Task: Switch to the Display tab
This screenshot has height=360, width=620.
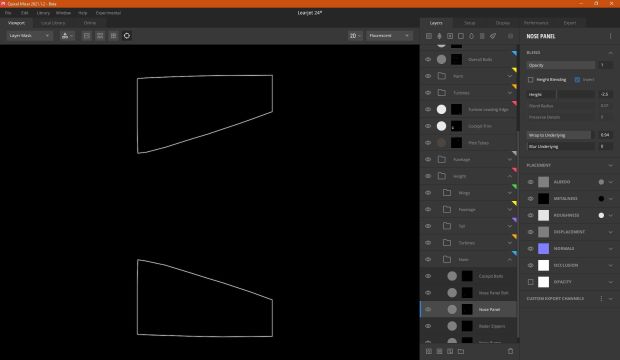Action: point(503,23)
